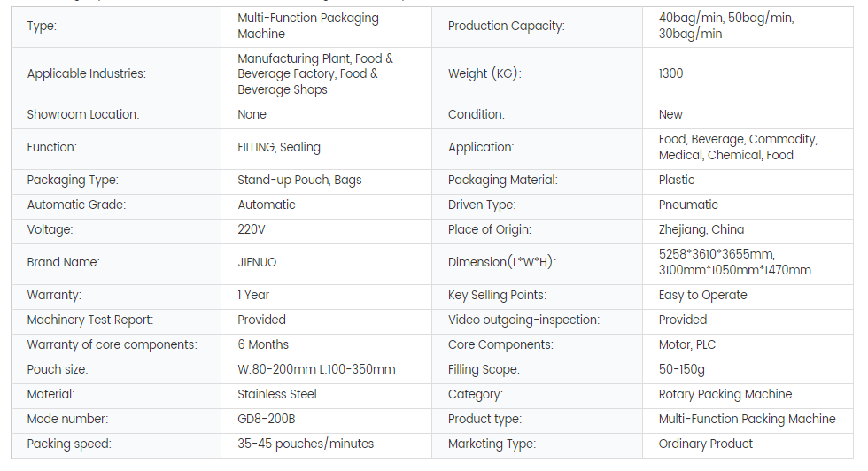Click the 'Dimension(L*W*H):' label
The width and height of the screenshot is (868, 471).
(x=501, y=262)
